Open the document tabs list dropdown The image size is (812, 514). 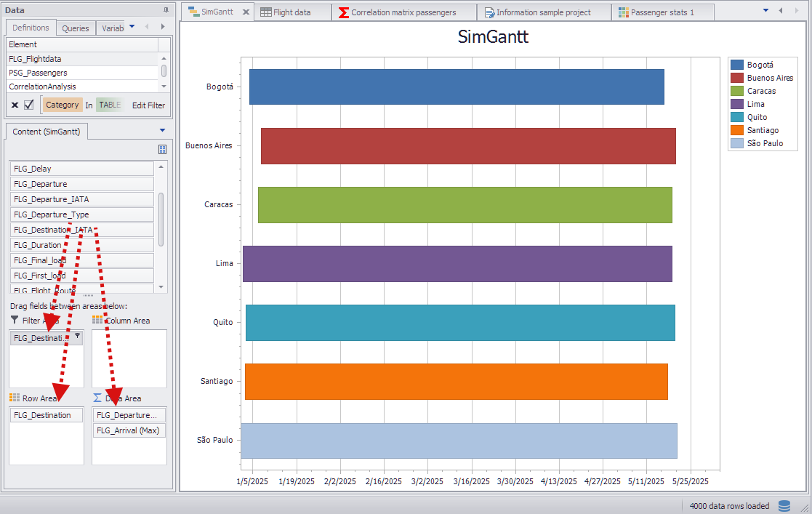(x=765, y=11)
